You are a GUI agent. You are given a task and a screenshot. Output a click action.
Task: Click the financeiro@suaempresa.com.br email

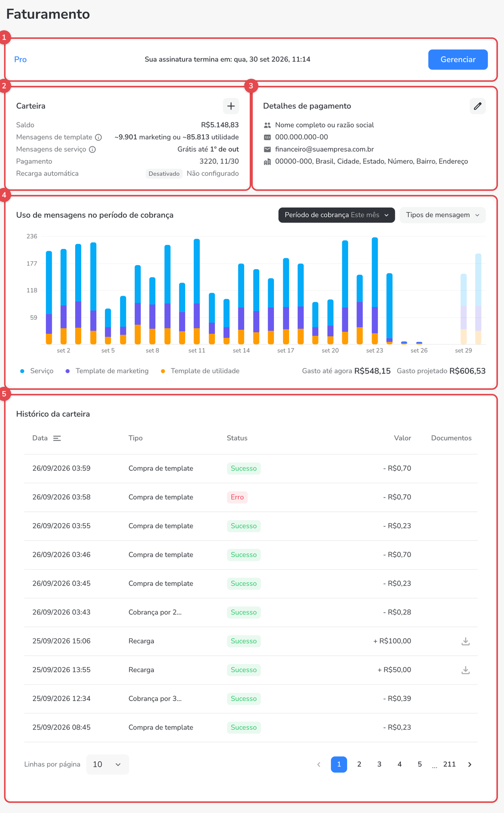click(x=324, y=149)
